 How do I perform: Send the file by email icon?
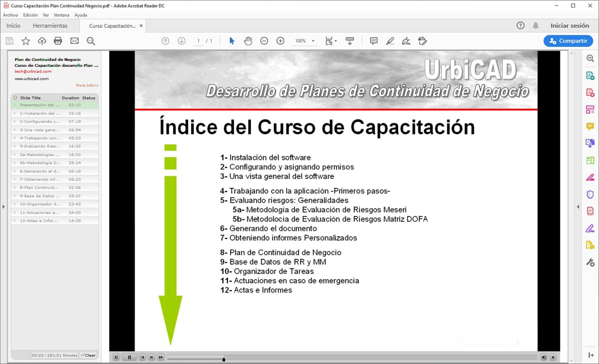click(x=74, y=41)
